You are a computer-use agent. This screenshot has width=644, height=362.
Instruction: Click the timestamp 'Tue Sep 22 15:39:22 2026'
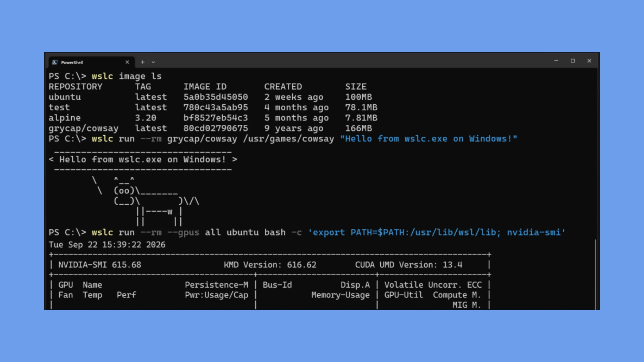click(x=107, y=245)
